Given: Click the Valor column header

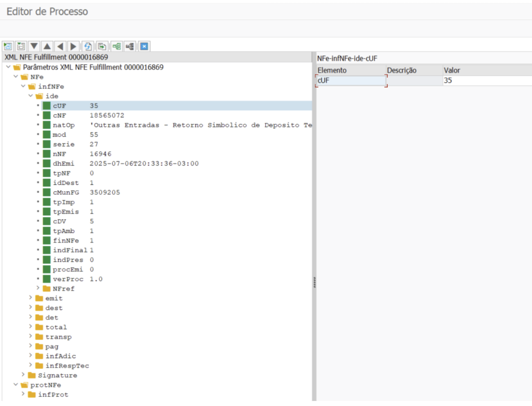Looking at the screenshot, I should click(x=488, y=70).
